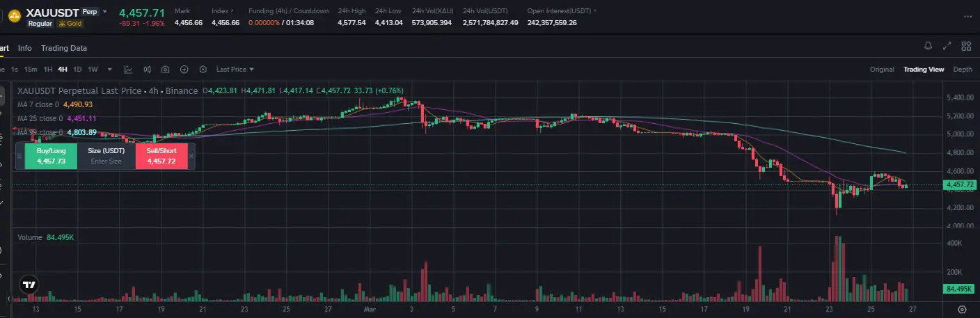Click the current price label 4,457.72 on axis
Screen dimensions: 980x318
click(x=960, y=185)
